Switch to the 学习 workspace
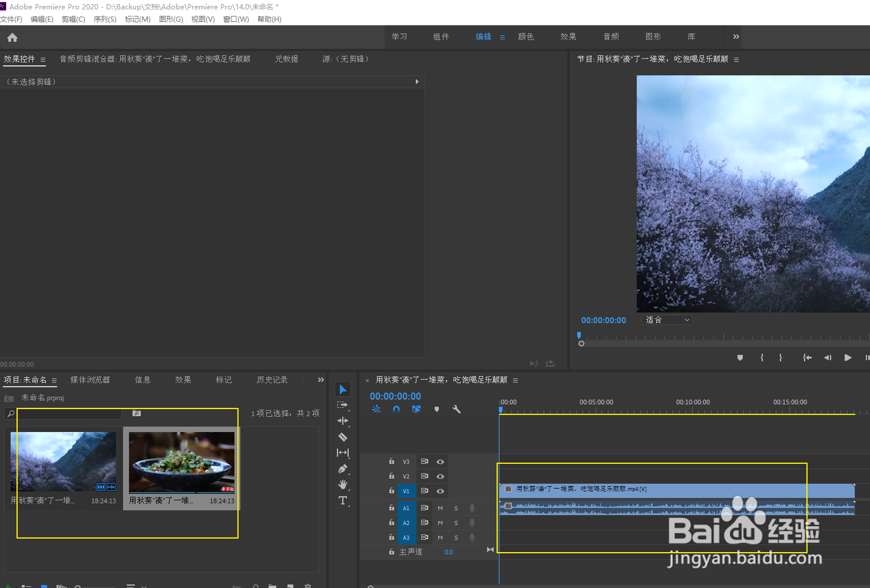Screen dimensions: 870x588 tap(399, 36)
